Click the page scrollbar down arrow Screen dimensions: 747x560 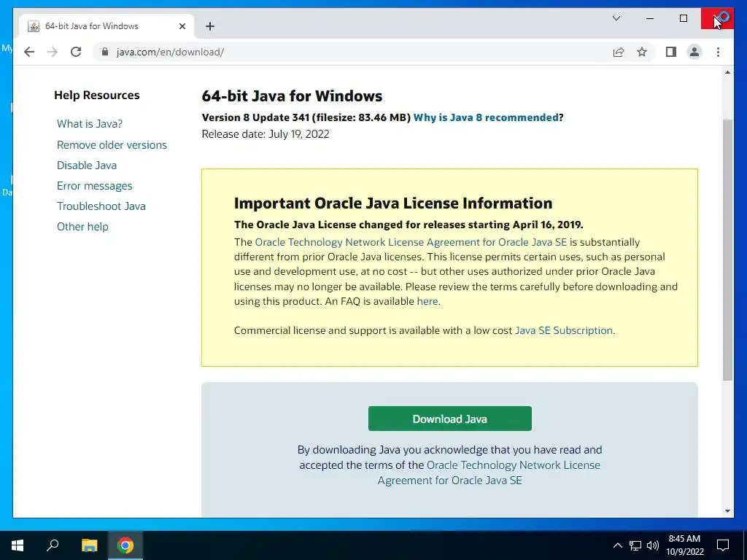tap(727, 511)
